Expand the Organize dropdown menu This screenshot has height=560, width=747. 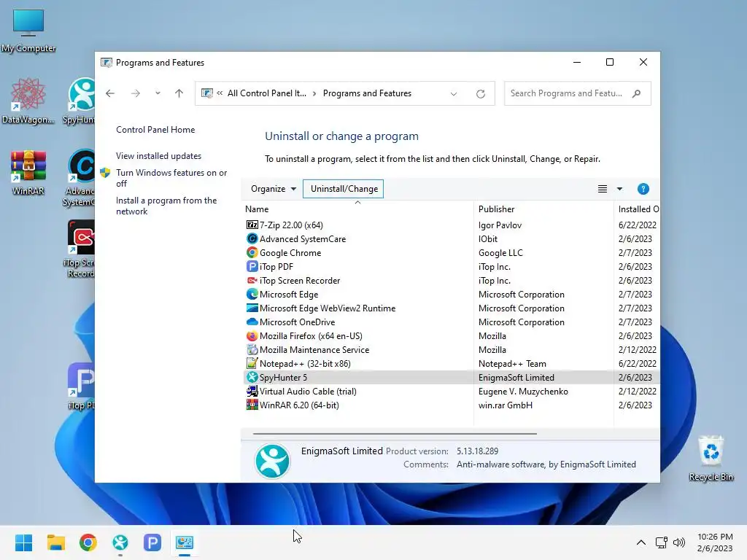click(274, 189)
